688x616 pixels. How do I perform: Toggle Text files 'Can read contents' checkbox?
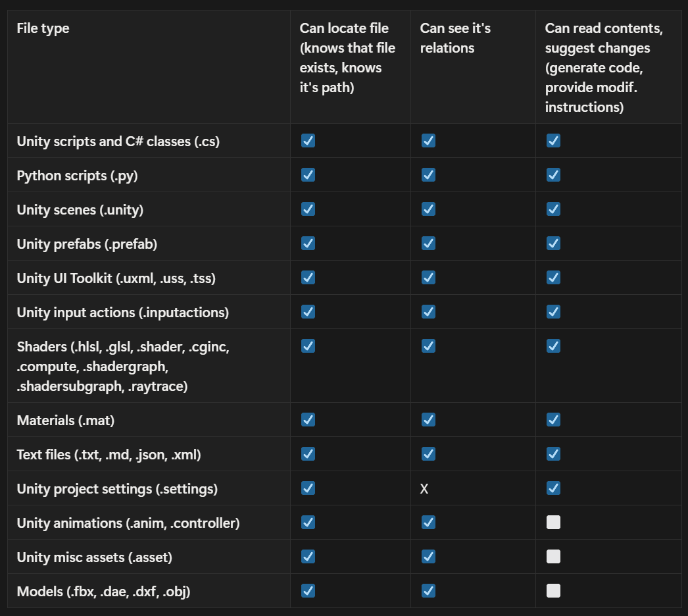point(553,453)
